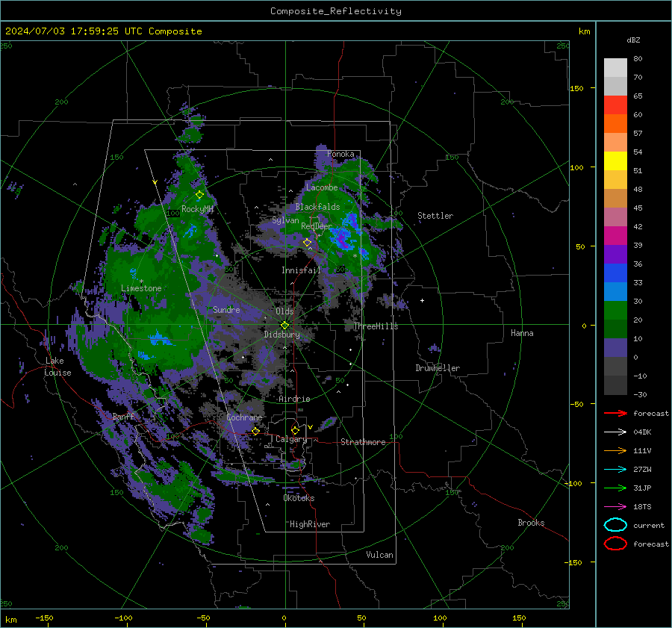672x628 pixels.
Task: Click the Sundre city label
Action: click(226, 309)
